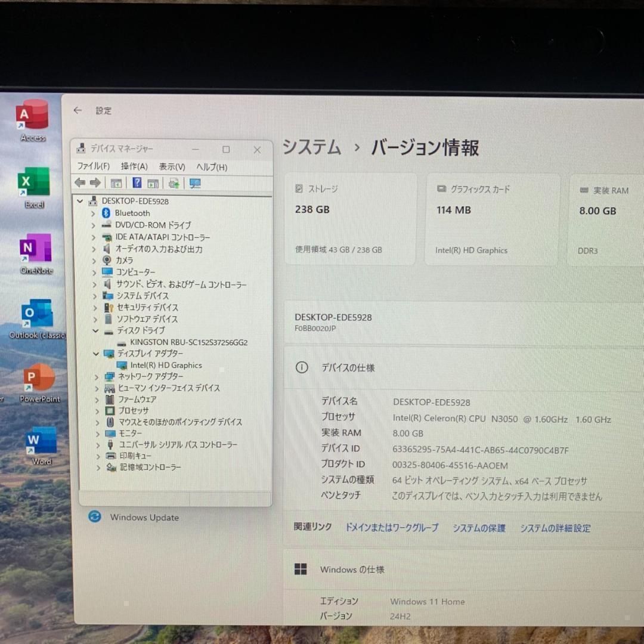Expand the ファームウェア category
This screenshot has width=644, height=644.
coord(97,400)
